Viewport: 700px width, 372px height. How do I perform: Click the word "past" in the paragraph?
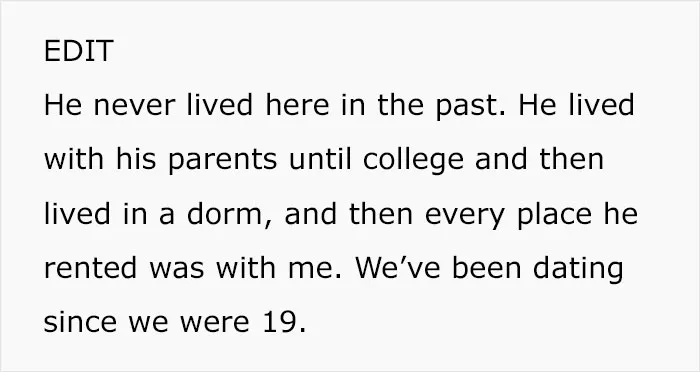pos(471,106)
